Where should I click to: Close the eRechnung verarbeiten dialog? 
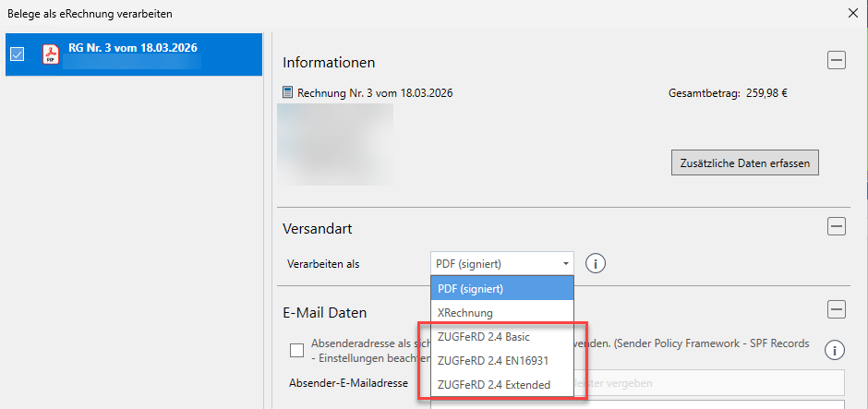[x=851, y=13]
